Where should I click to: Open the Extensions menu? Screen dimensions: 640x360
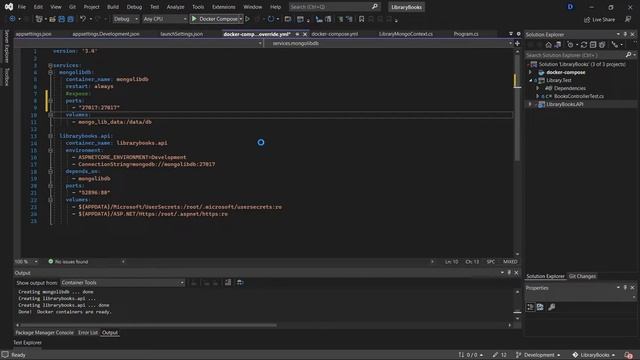click(x=224, y=7)
